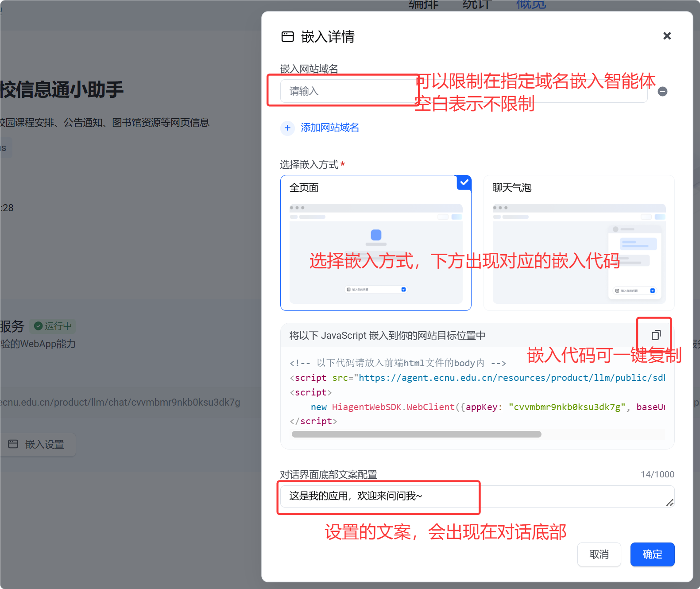The image size is (700, 589).
Task: Click the 对话界面底部文案配置 text area
Action: [477, 496]
